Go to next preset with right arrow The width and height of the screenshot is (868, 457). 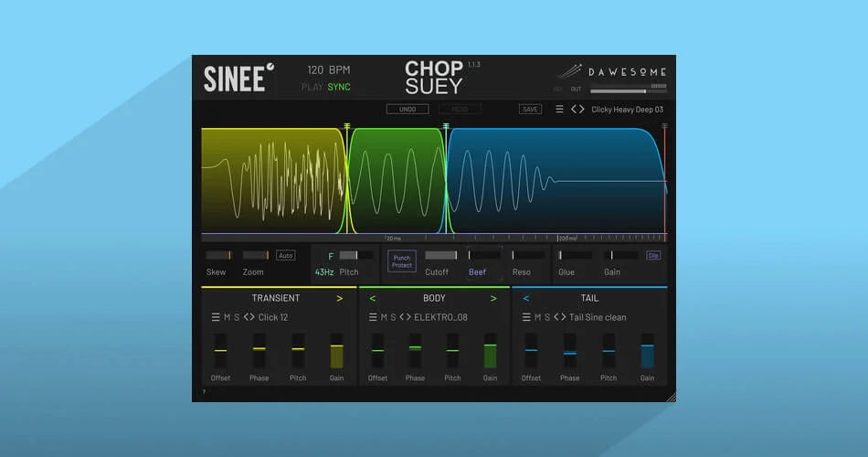[x=581, y=109]
